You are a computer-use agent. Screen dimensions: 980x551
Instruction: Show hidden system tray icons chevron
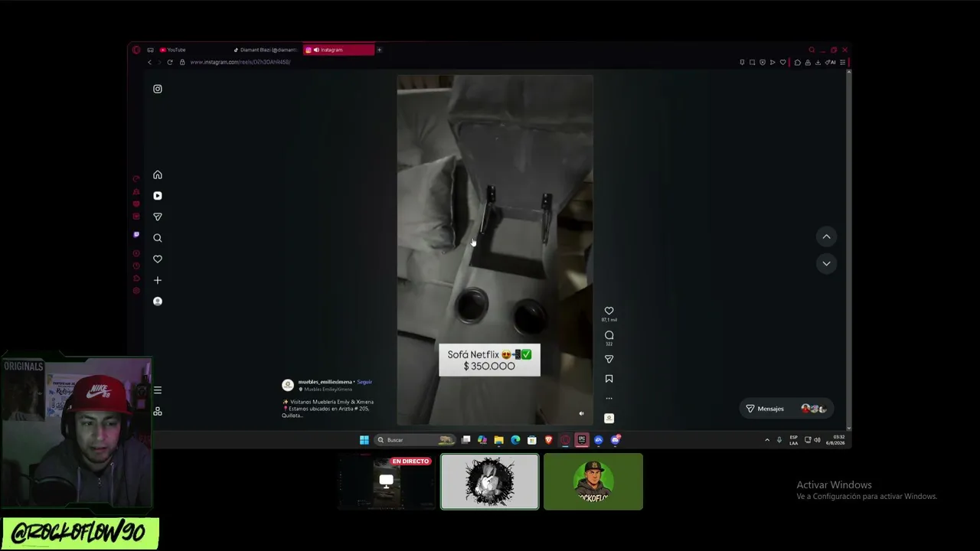coord(767,440)
